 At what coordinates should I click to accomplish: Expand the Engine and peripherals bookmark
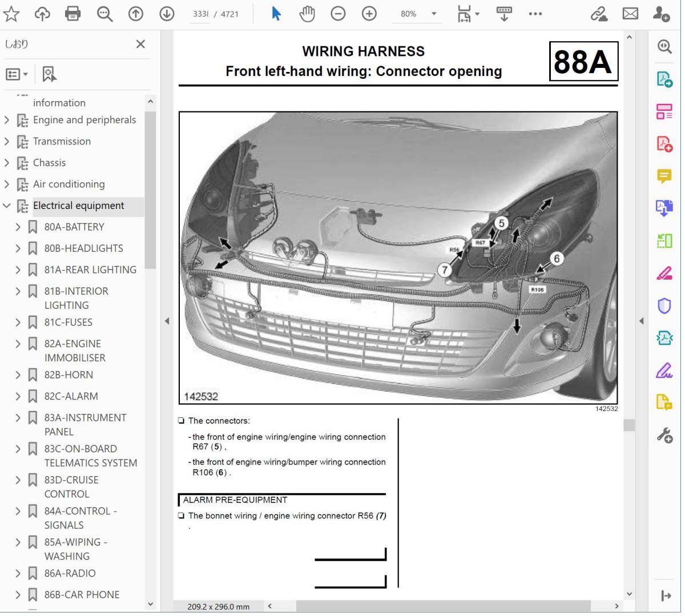7,120
